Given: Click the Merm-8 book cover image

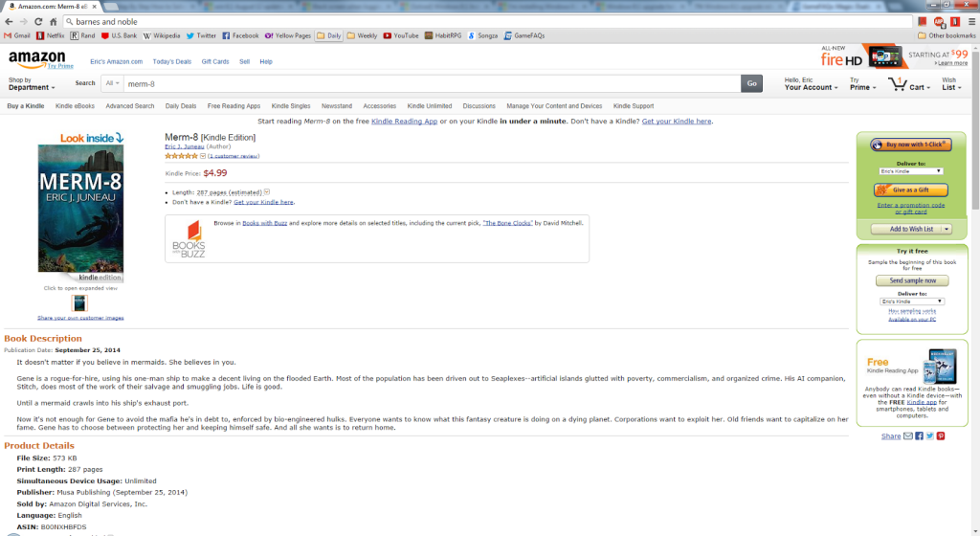Looking at the screenshot, I should [x=80, y=208].
